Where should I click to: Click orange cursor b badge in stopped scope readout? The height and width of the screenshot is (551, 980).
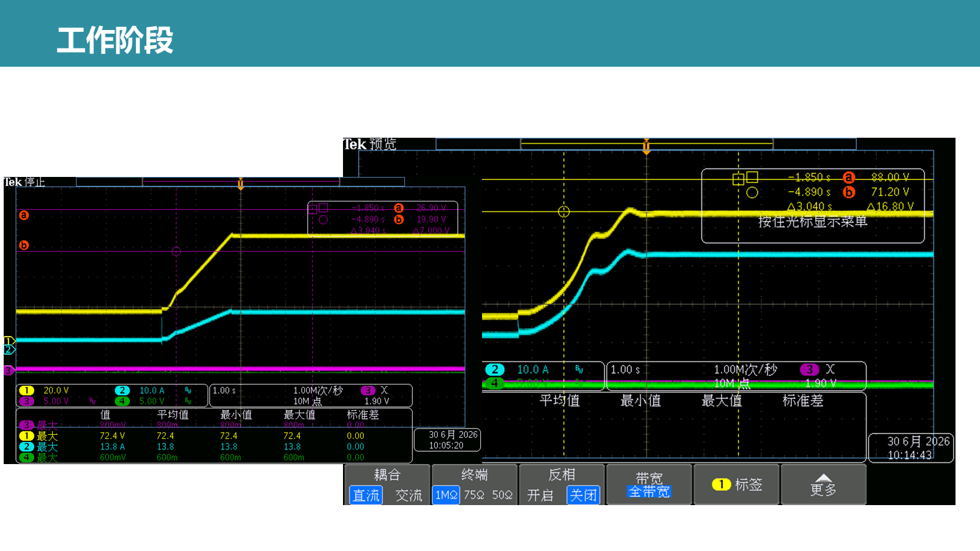[x=399, y=219]
